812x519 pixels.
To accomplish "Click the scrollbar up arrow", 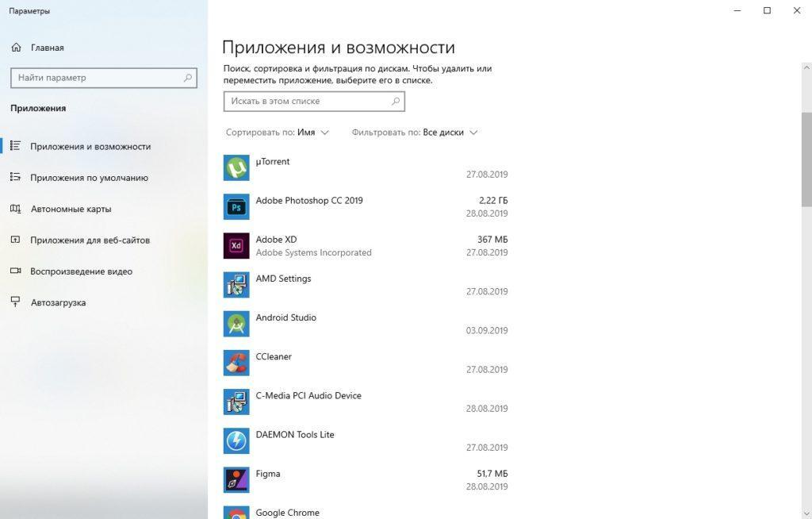I will 806,67.
